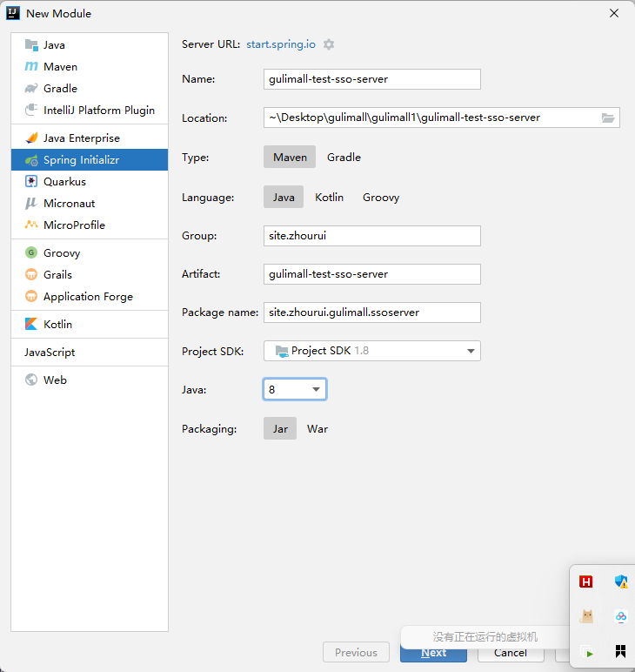Select JavaScript in module list
Screen dimensions: 635x672
pos(90,352)
